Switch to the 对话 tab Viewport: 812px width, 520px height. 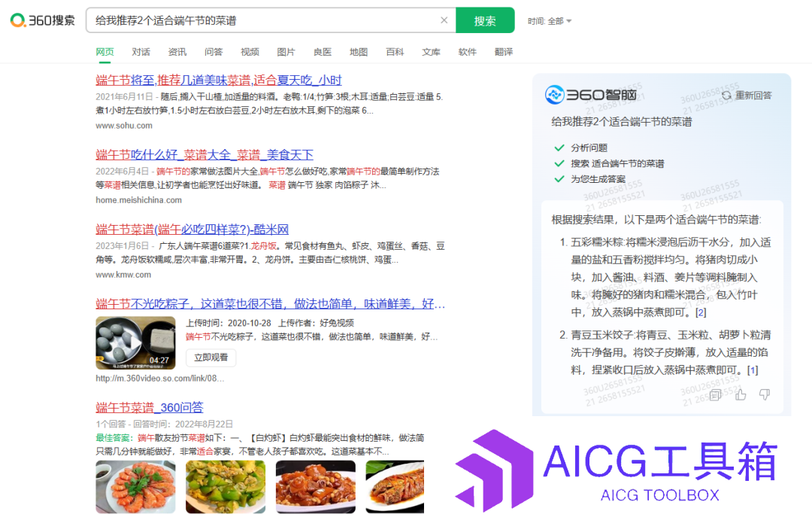pos(141,52)
